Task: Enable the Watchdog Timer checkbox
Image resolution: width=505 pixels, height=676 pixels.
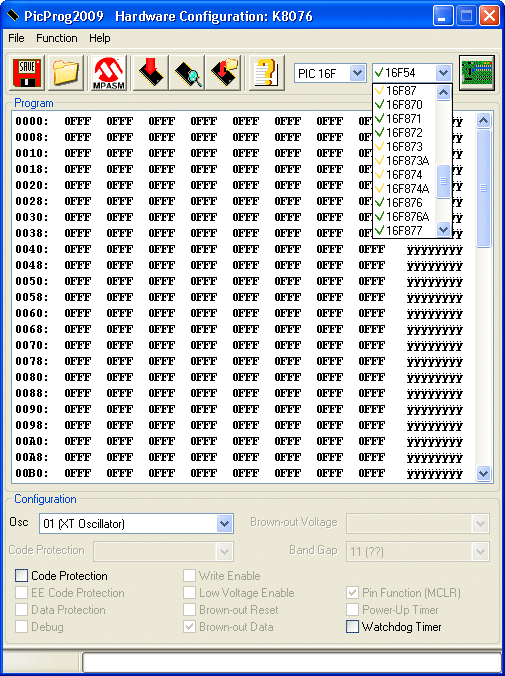Action: pyautogui.click(x=352, y=626)
